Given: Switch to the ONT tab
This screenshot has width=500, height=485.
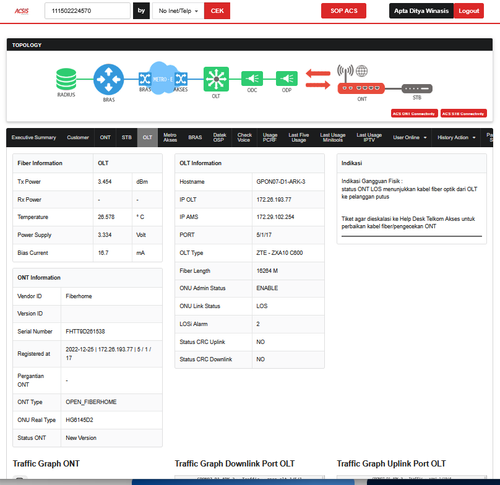Looking at the screenshot, I should [x=105, y=137].
